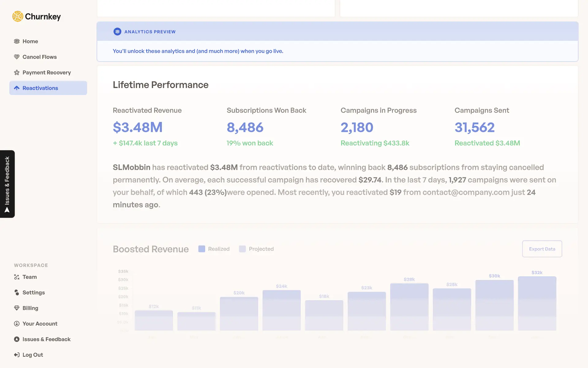Open the Your Account menu item
This screenshot has height=368, width=588.
(x=40, y=324)
